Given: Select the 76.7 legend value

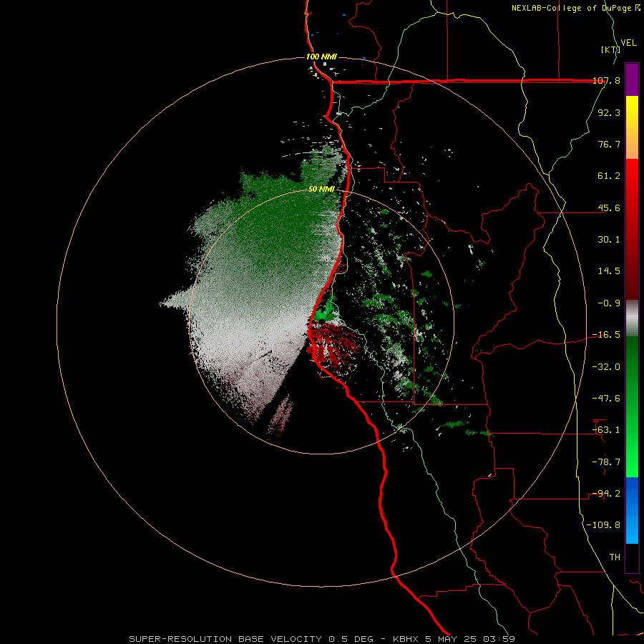Looking at the screenshot, I should [609, 144].
